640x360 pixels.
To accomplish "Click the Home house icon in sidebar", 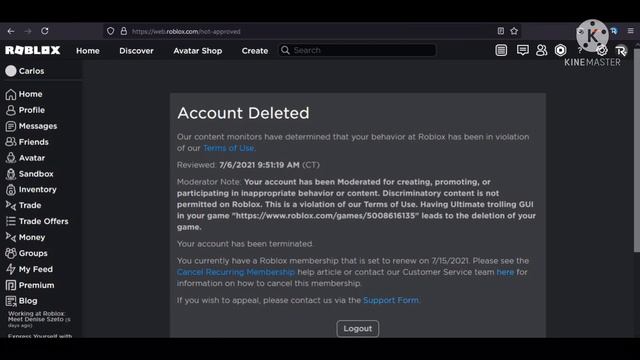I will click(x=11, y=94).
